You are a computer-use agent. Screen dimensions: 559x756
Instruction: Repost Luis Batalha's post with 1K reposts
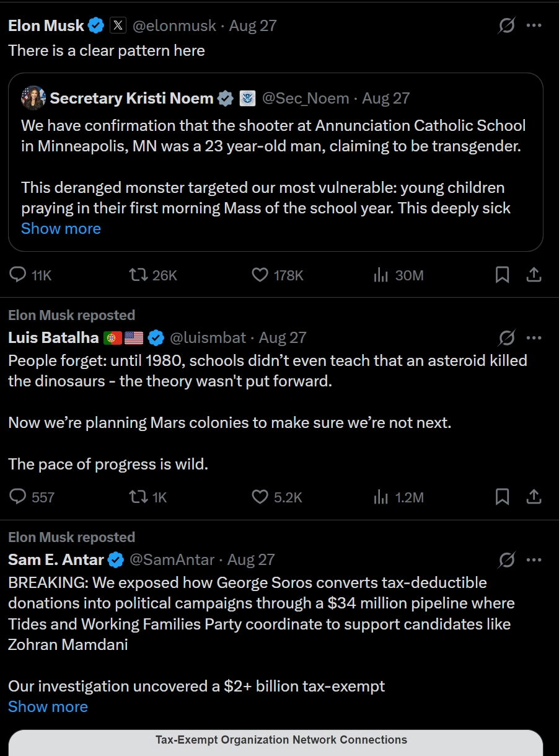tap(137, 497)
